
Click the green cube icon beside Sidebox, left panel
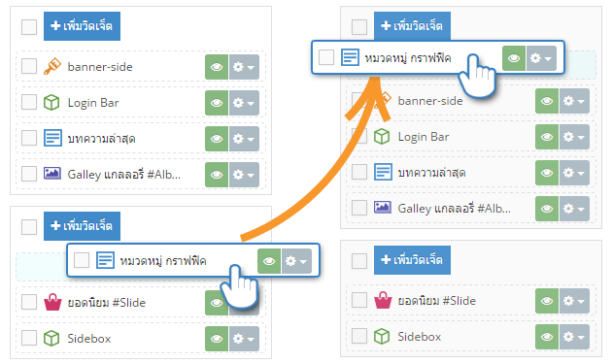point(51,338)
